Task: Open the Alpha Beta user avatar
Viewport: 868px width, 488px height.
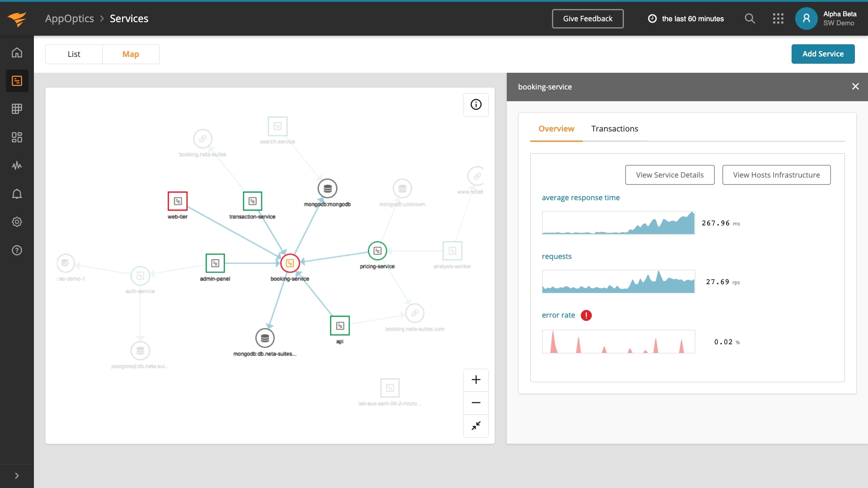Action: (x=806, y=19)
